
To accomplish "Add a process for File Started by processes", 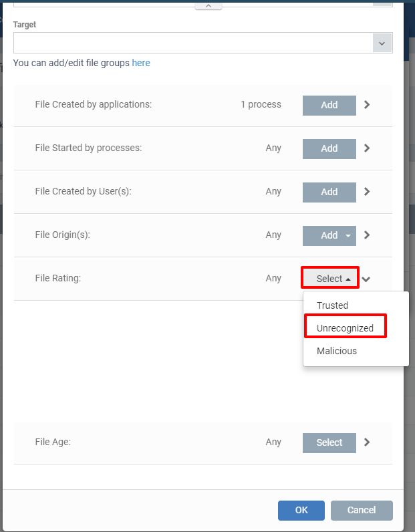I will [x=329, y=148].
